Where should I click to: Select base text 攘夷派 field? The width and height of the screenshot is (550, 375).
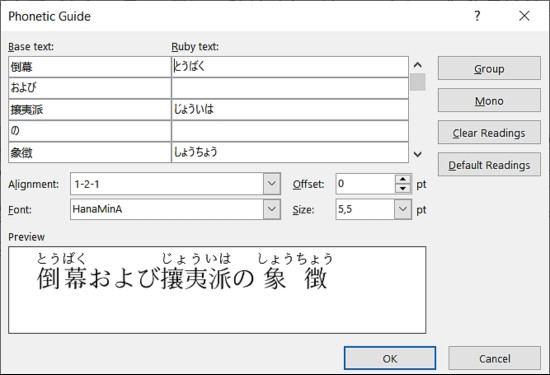click(90, 109)
